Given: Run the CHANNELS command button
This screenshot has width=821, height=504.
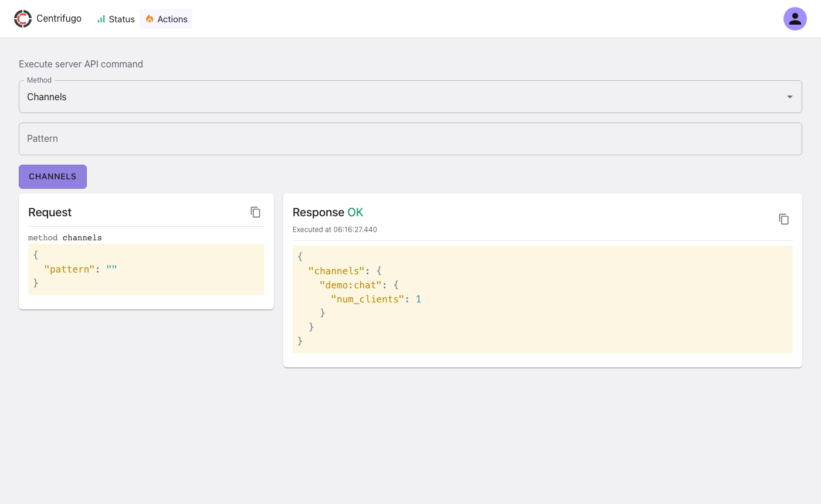Looking at the screenshot, I should click(x=53, y=176).
